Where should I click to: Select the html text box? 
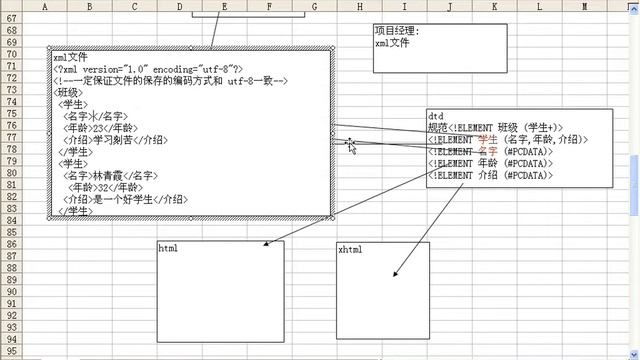220,291
